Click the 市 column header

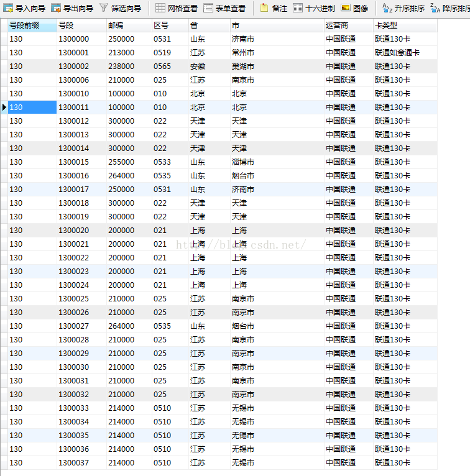pyautogui.click(x=277, y=25)
